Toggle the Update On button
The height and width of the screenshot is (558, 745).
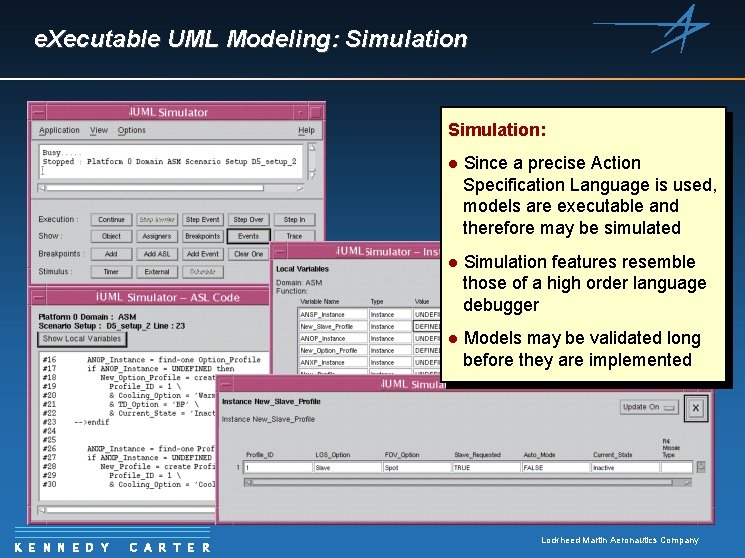click(x=649, y=407)
